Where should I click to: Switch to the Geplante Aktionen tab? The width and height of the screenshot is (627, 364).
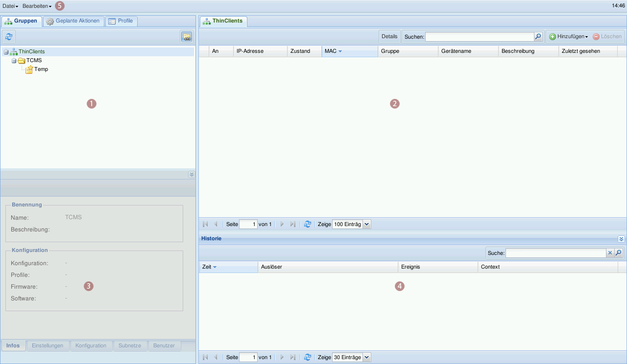coord(73,21)
